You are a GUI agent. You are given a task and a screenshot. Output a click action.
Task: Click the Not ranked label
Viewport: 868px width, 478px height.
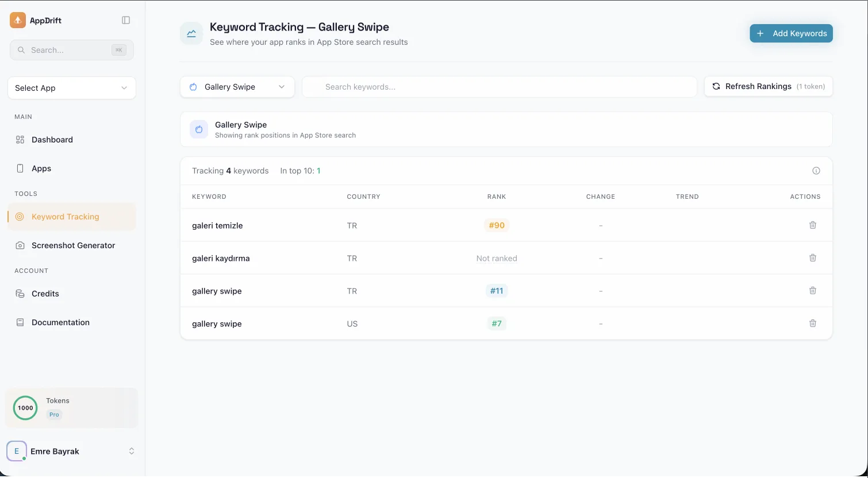pos(497,259)
